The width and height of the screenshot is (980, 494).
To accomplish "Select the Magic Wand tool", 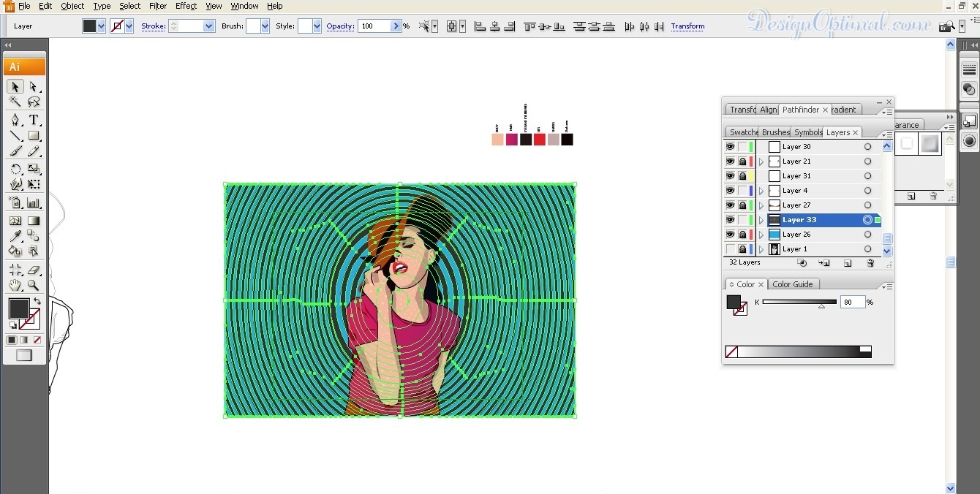I will click(x=15, y=102).
